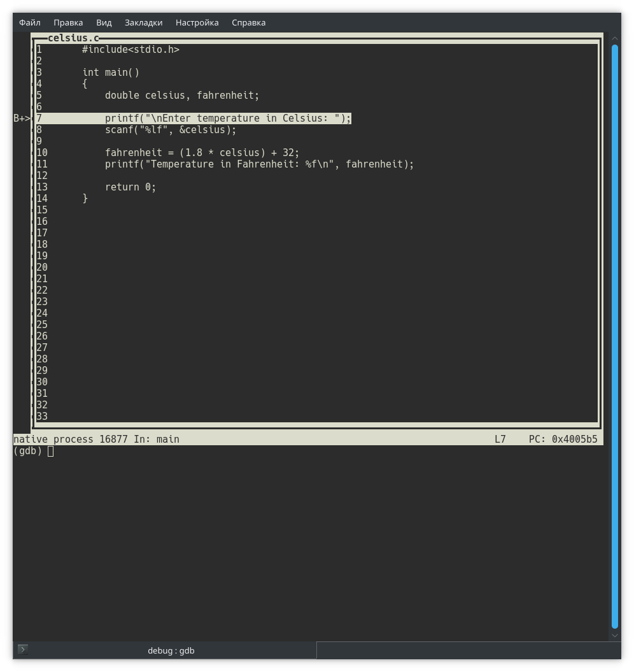The height and width of the screenshot is (672, 634).
Task: Click the B+> breakpoint marker at line 7
Action: (x=22, y=118)
